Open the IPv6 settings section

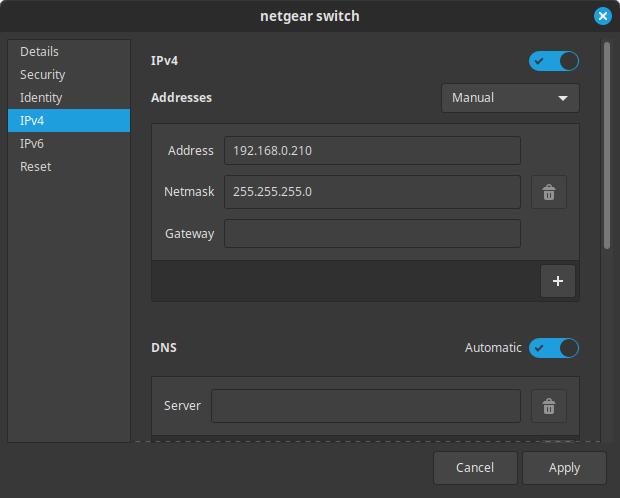pyautogui.click(x=69, y=144)
